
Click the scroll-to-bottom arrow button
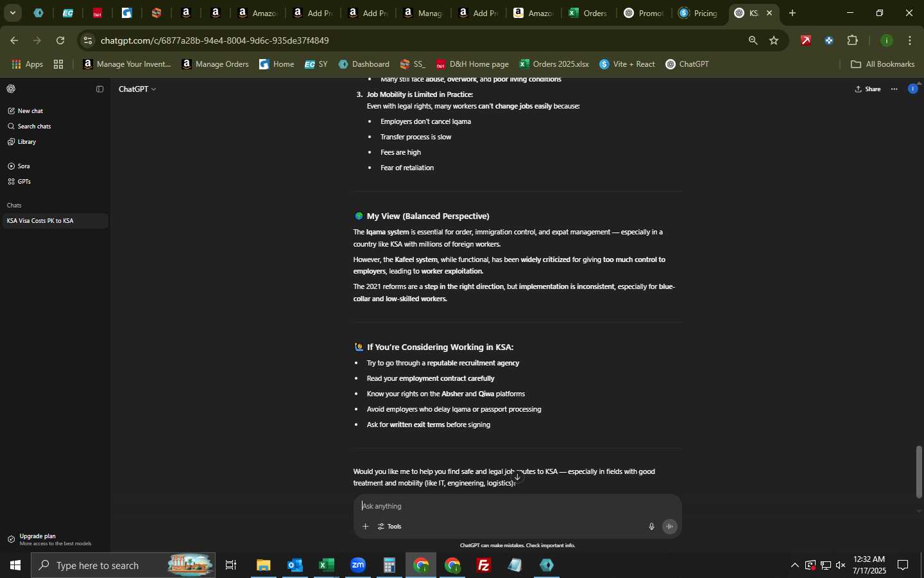(518, 477)
